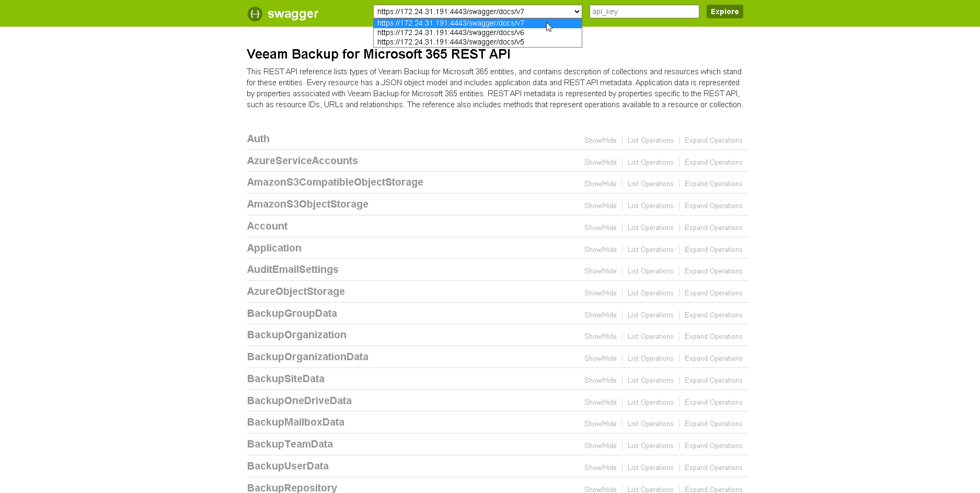Open the BackupTeamData resource heading
The image size is (980, 493).
coord(290,444)
